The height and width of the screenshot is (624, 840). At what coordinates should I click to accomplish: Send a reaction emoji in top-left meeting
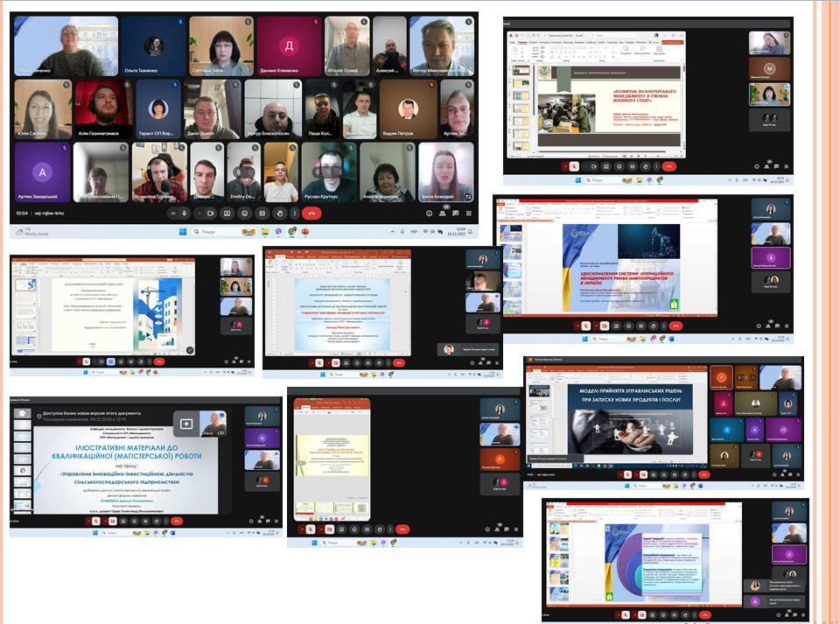244,213
